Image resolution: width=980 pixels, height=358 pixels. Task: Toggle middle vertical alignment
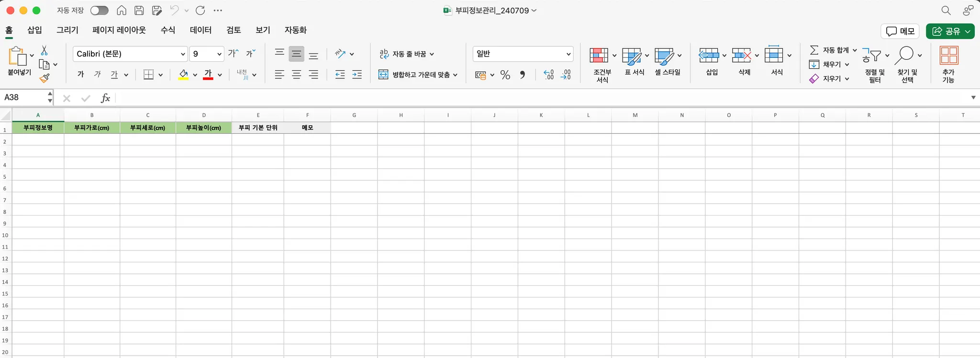(x=297, y=54)
